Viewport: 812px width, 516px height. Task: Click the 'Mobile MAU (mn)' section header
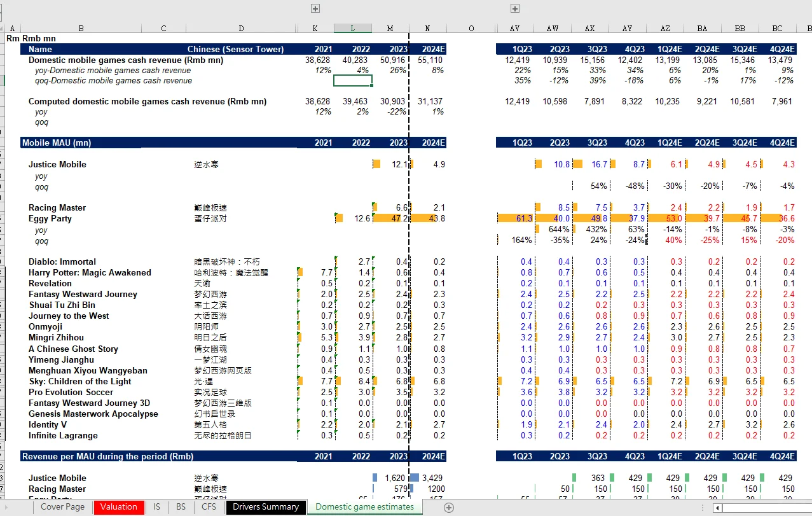(x=57, y=143)
